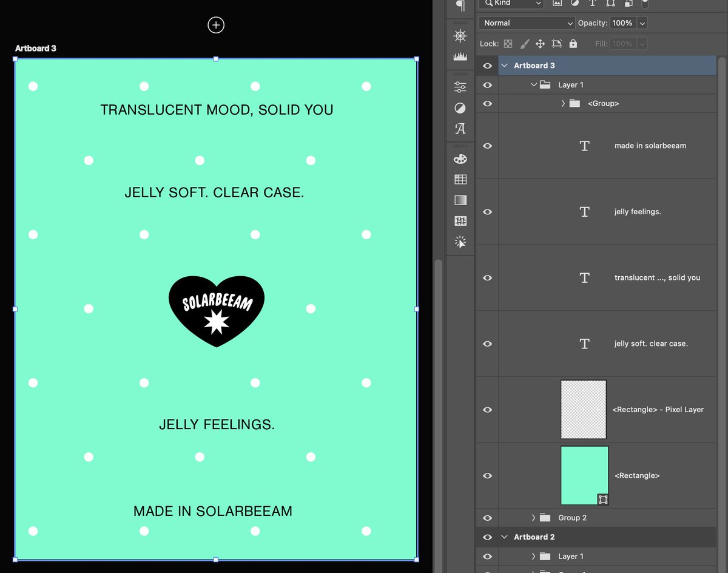Hide the '<Rectangle> - Pixel Layer'
728x573 pixels.
487,410
